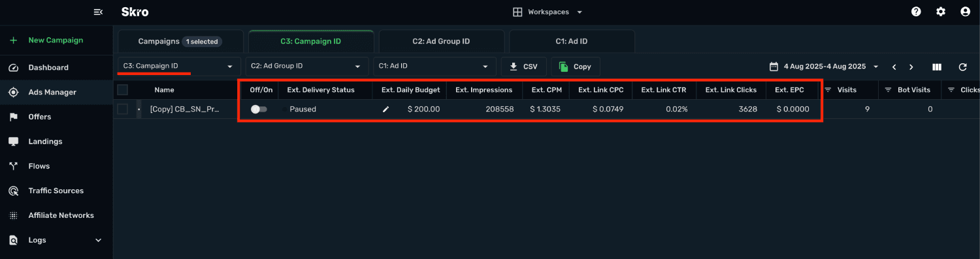The image size is (980, 259).
Task: Open Affiliate Networks in the sidebar
Action: [56, 215]
